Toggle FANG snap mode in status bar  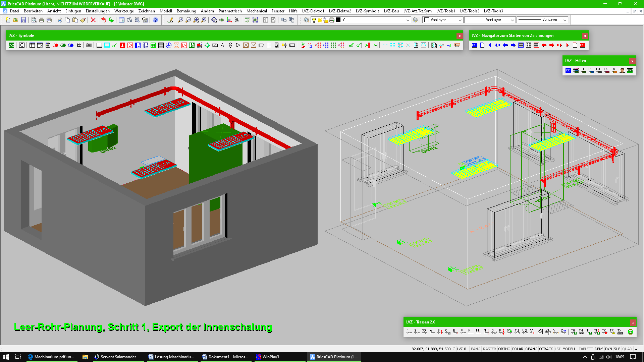click(x=475, y=349)
